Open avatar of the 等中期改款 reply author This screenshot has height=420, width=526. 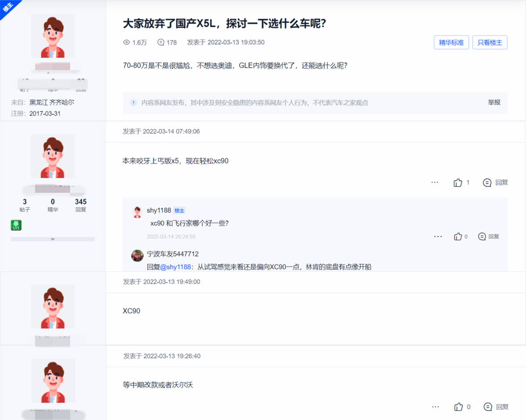coord(53,381)
